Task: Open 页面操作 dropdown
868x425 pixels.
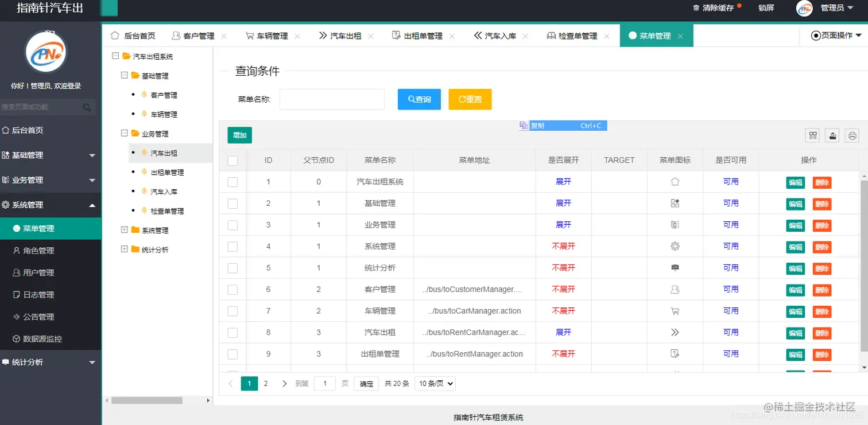Action: (x=836, y=36)
